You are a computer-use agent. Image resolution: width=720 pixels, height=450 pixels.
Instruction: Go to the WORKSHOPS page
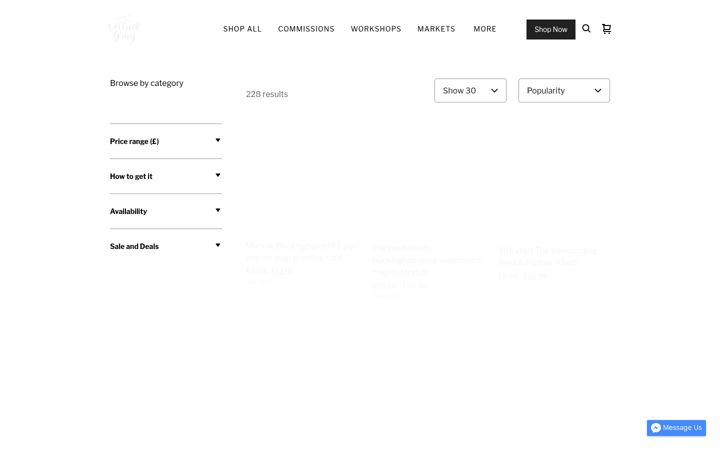point(376,29)
